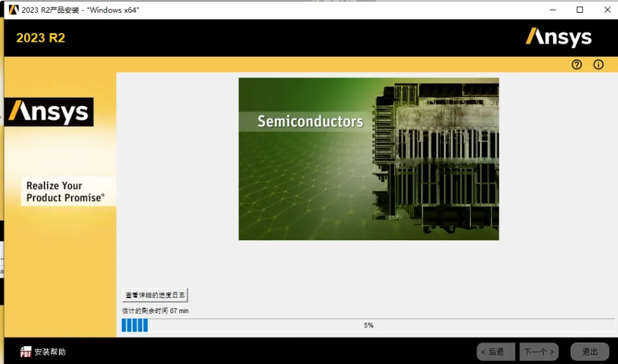618x364 pixels.
Task: Maximize the installer window
Action: pyautogui.click(x=580, y=10)
